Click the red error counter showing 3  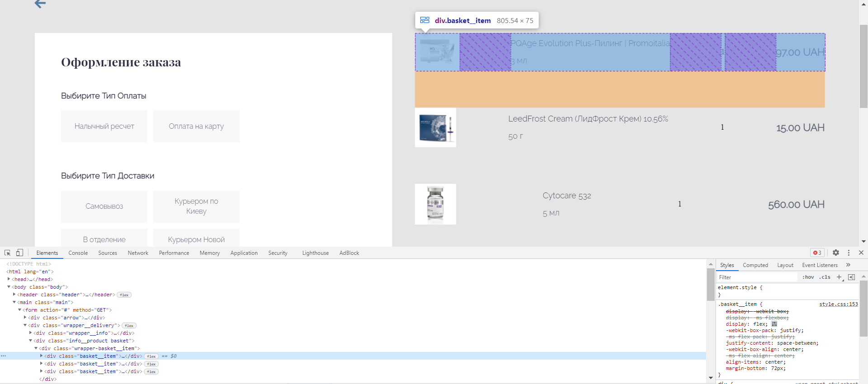[817, 253]
